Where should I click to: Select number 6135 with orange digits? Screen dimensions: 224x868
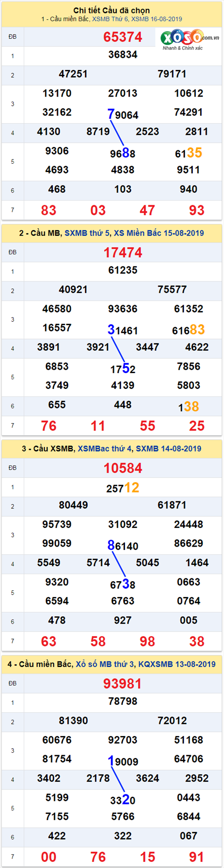[x=189, y=153]
